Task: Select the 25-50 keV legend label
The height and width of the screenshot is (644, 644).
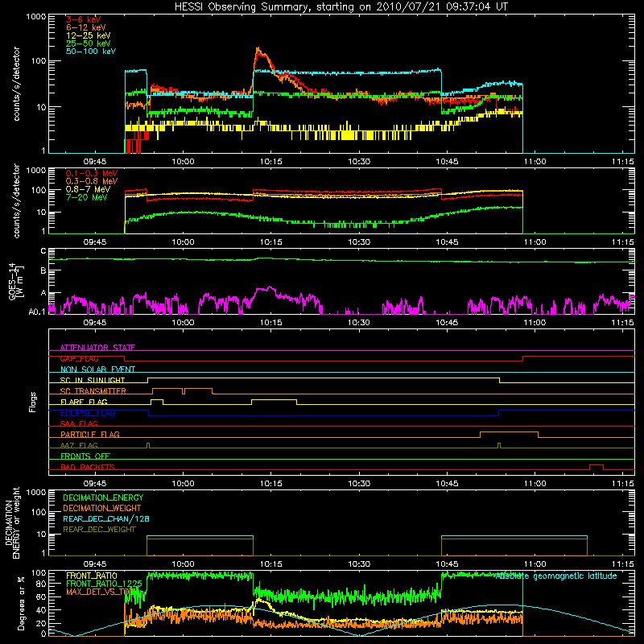Action: click(x=89, y=43)
